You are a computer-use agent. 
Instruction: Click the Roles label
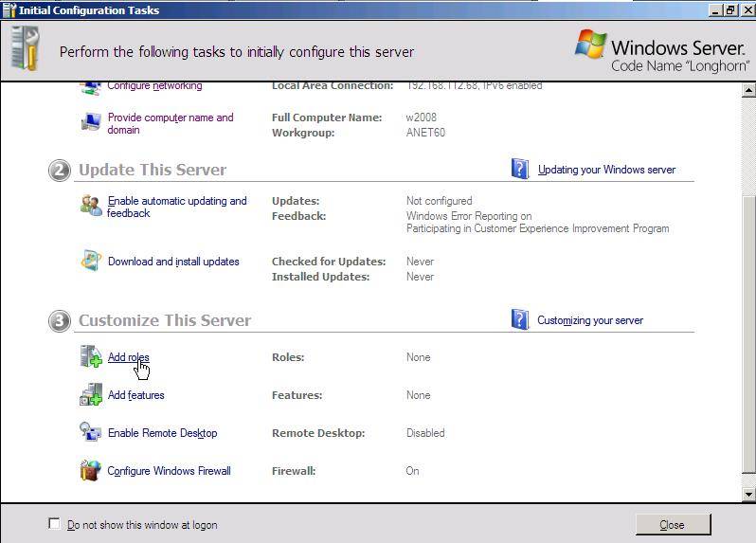pyautogui.click(x=288, y=357)
